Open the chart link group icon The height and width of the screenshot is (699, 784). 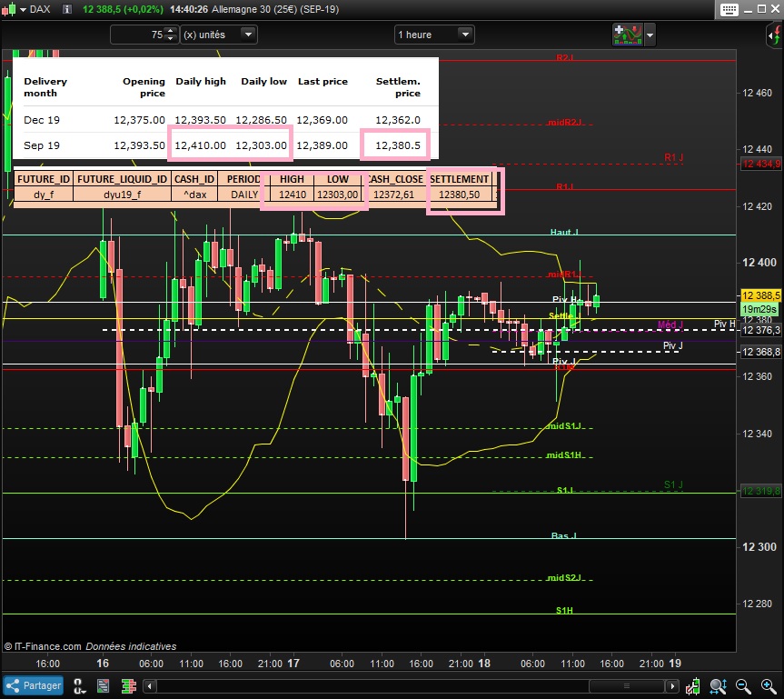(x=78, y=686)
